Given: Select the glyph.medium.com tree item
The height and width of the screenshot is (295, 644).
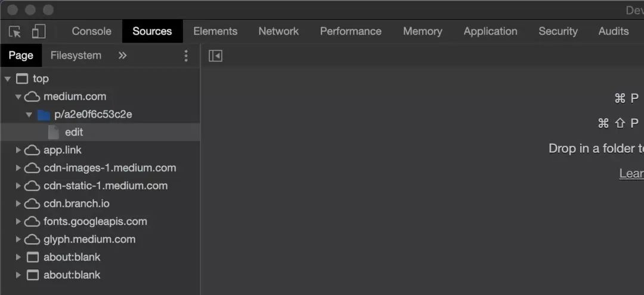Looking at the screenshot, I should click(100, 239).
